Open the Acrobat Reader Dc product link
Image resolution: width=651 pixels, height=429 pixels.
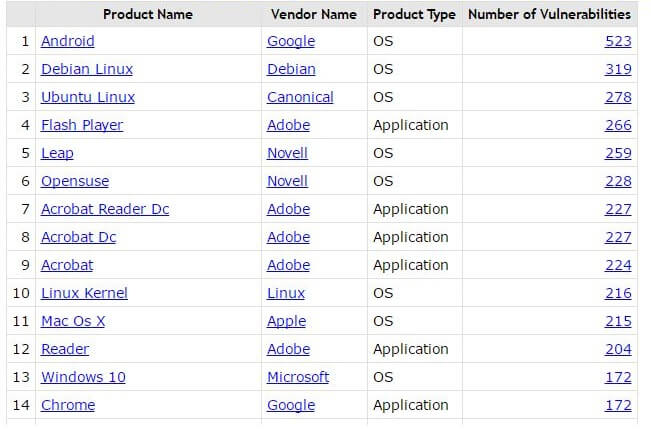coord(105,209)
